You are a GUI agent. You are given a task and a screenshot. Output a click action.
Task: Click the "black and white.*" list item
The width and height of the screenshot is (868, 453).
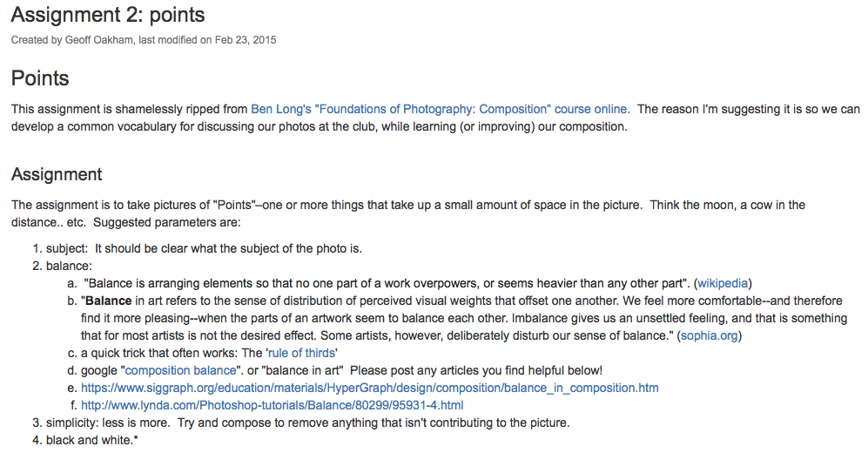pos(91,440)
